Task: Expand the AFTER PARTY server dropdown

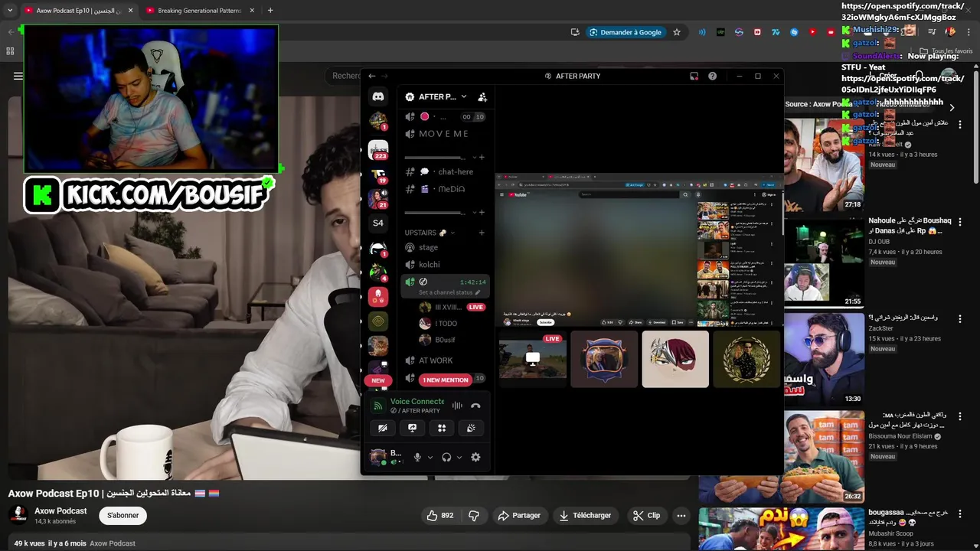Action: point(463,96)
